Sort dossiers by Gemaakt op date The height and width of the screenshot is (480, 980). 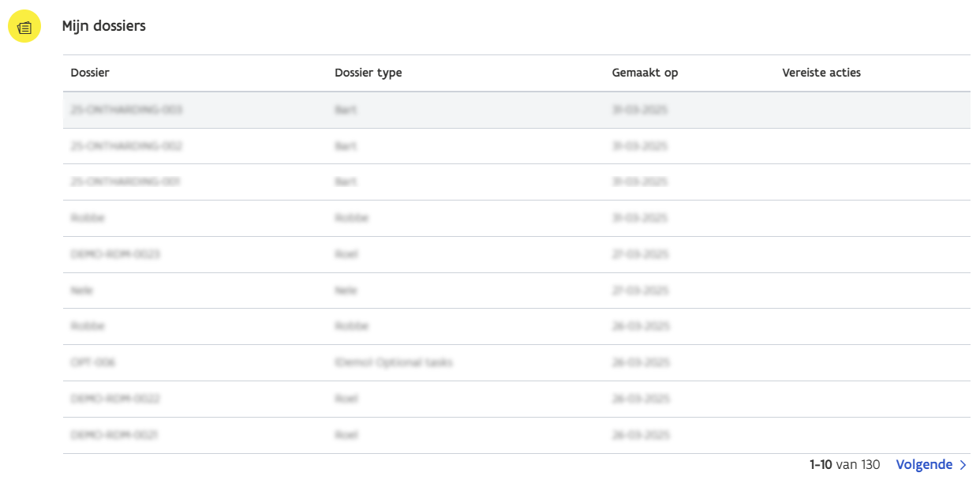(645, 72)
